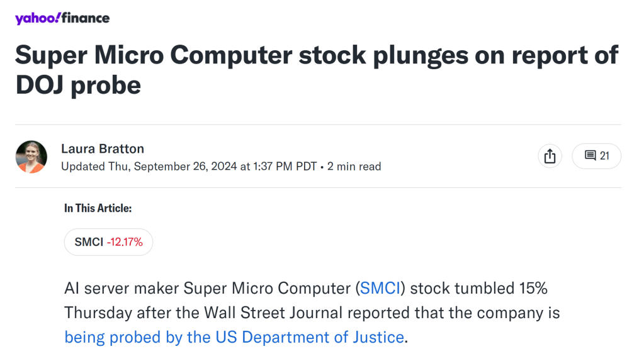Click the "In This Article:" heading
The image size is (644, 354).
point(98,209)
